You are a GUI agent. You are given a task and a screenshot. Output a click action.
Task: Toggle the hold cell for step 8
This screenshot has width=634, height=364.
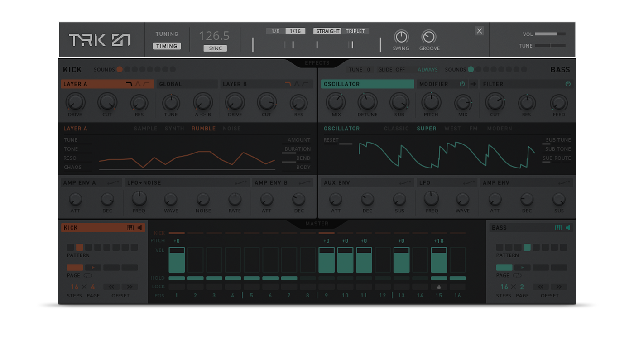pos(308,278)
